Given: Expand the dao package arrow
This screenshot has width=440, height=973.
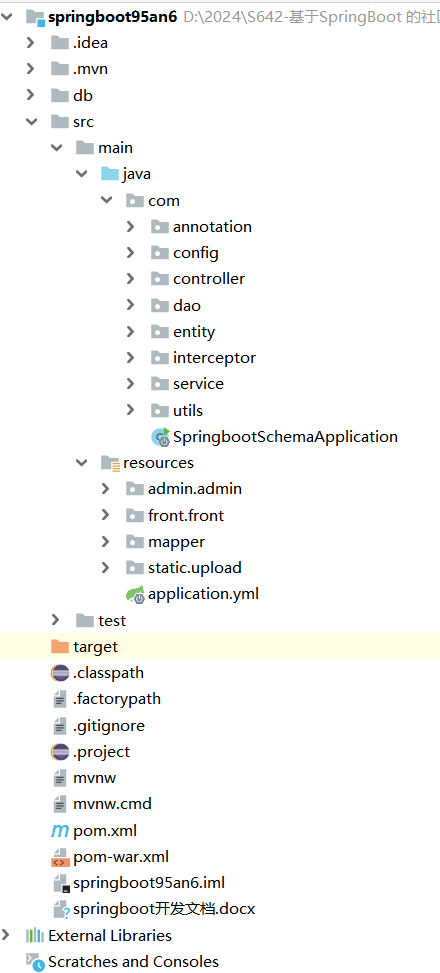Looking at the screenshot, I should pyautogui.click(x=130, y=305).
